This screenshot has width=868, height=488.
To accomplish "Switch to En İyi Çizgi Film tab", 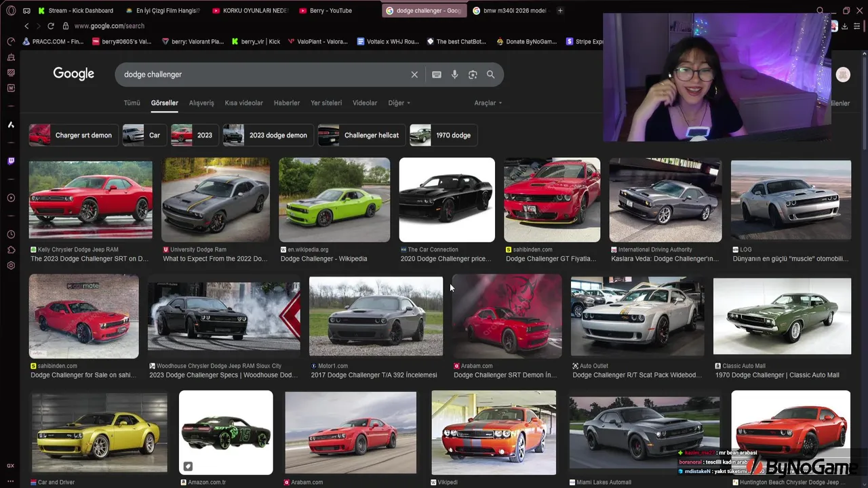I will [x=163, y=11].
